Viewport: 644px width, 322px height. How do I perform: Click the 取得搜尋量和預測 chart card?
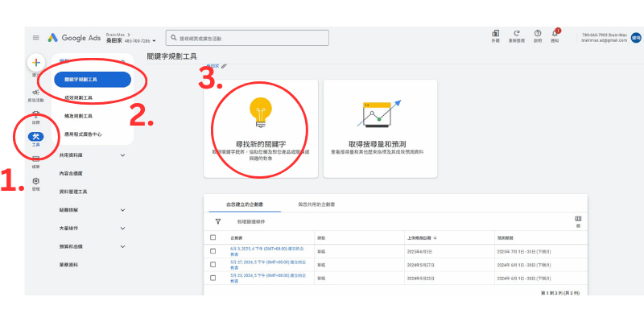click(x=380, y=129)
